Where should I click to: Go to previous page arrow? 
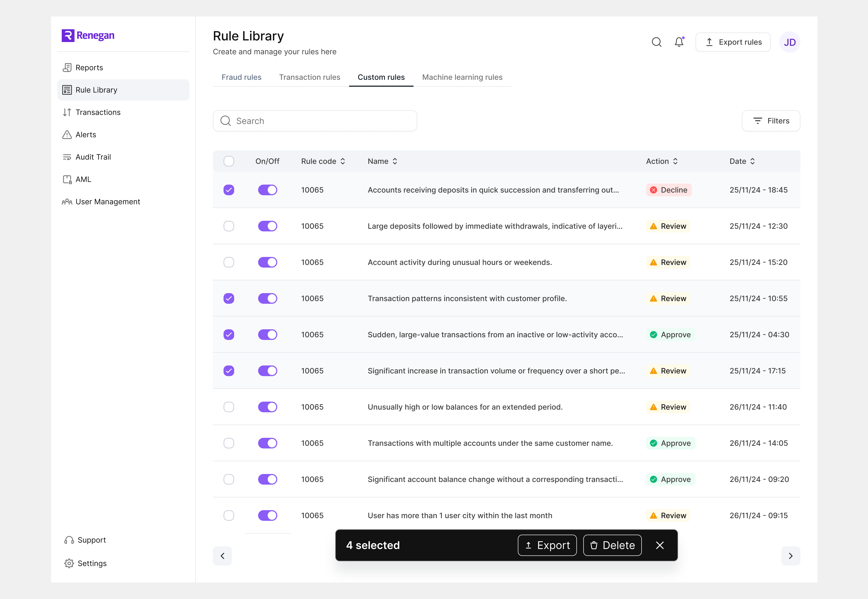(222, 556)
